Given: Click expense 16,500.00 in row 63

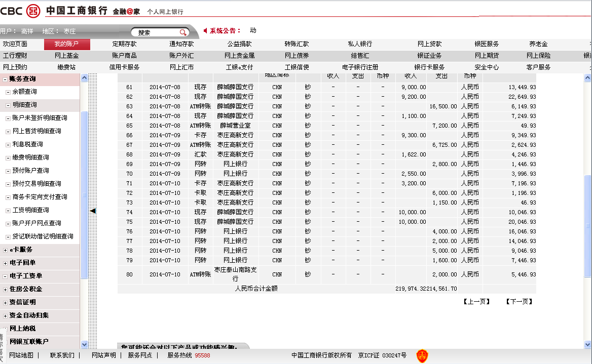Looking at the screenshot, I should 443,106.
